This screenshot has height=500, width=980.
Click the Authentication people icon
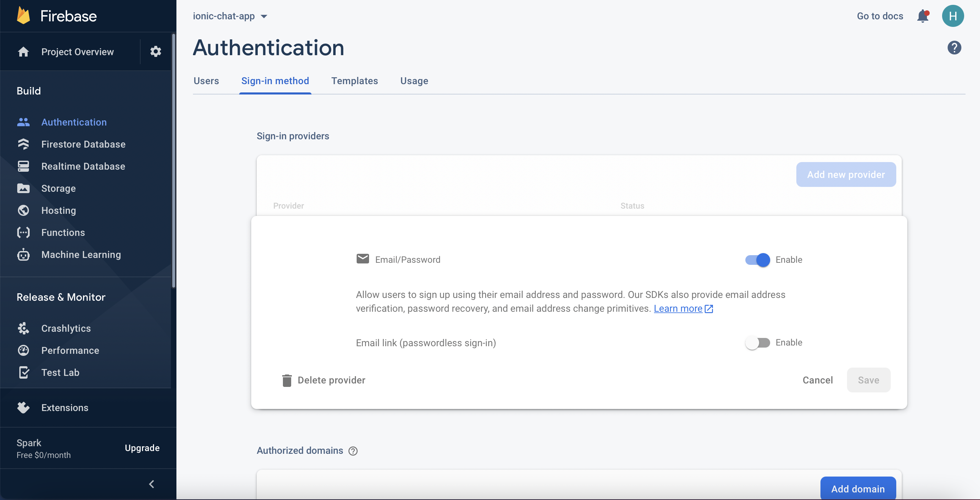coord(23,122)
